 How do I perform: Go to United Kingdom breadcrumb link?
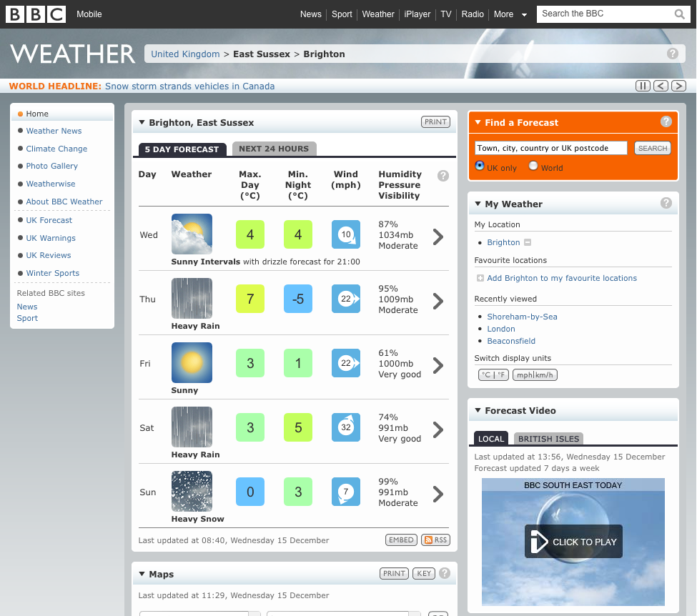click(185, 54)
